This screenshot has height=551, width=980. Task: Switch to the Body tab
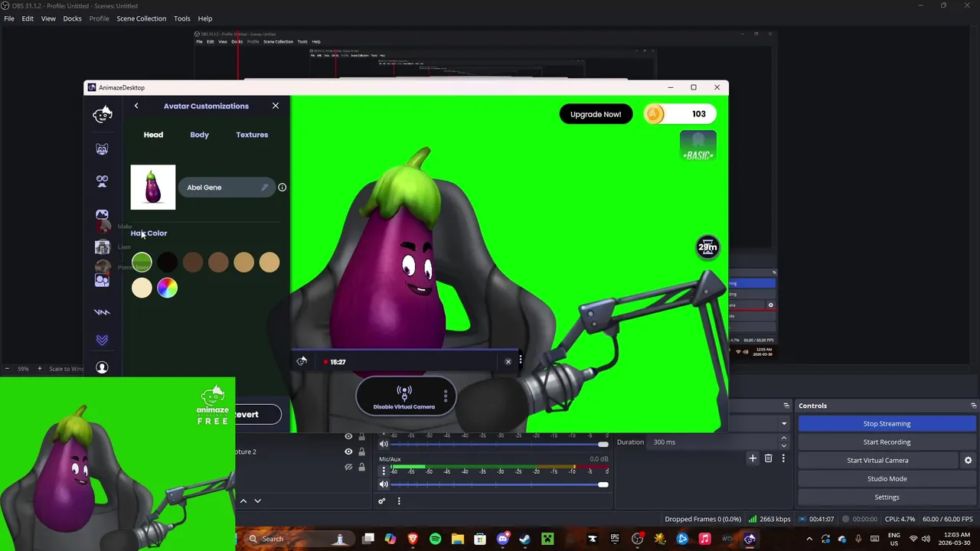199,135
